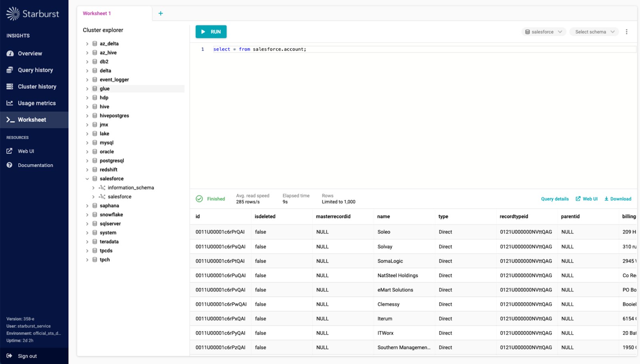
Task: Click the snowflake catalog icon
Action: tap(95, 215)
